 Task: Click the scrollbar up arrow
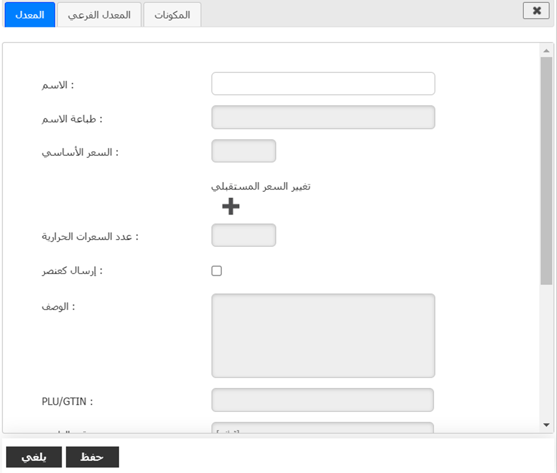tap(546, 51)
